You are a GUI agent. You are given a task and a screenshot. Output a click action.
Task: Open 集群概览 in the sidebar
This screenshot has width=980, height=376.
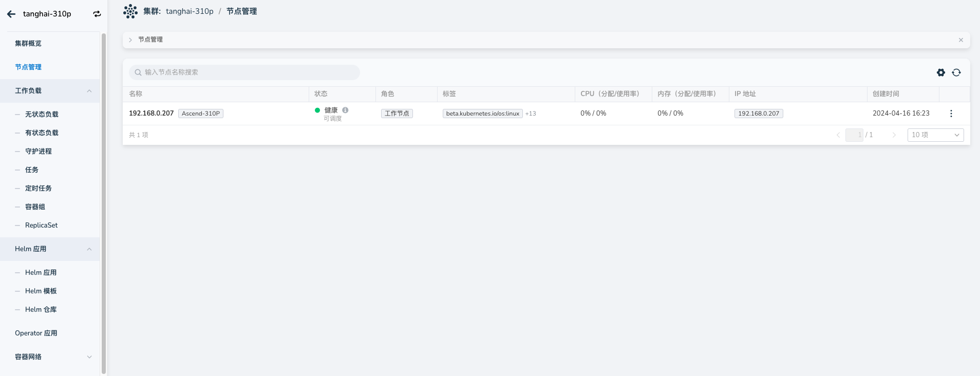coord(28,44)
